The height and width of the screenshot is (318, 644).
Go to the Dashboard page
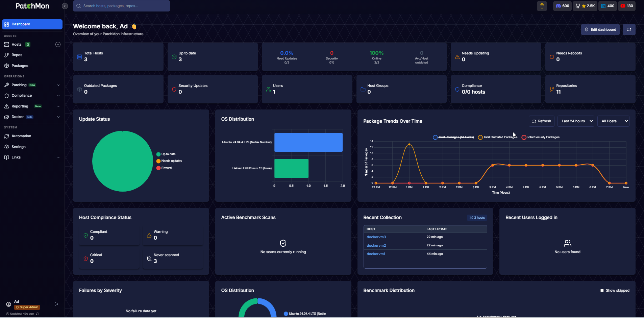coord(32,24)
